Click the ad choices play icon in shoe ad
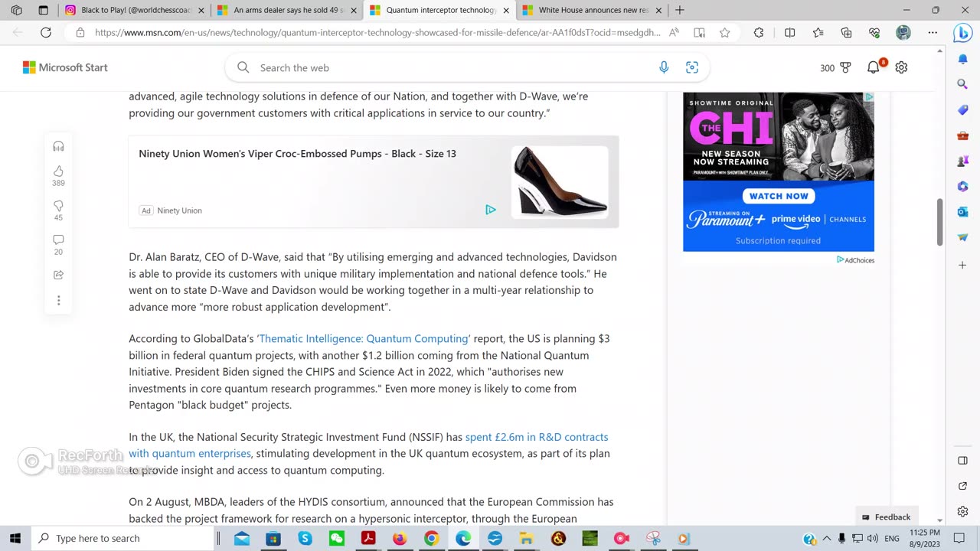 490,210
